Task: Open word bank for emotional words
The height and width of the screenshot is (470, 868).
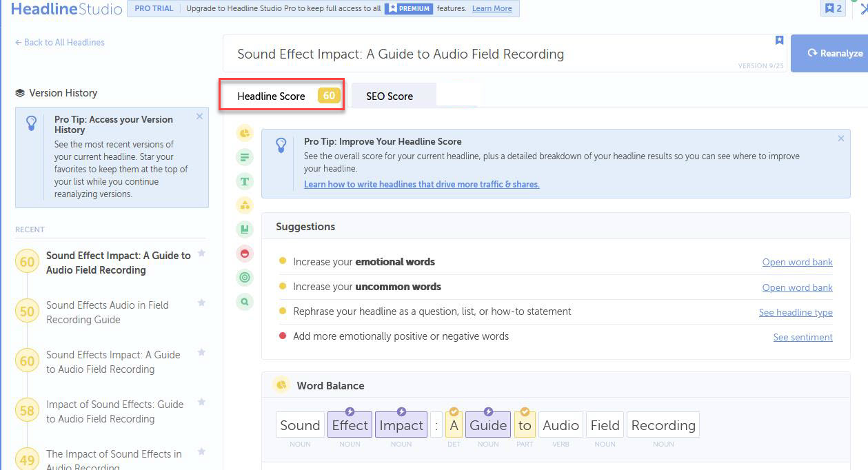Action: click(x=797, y=262)
